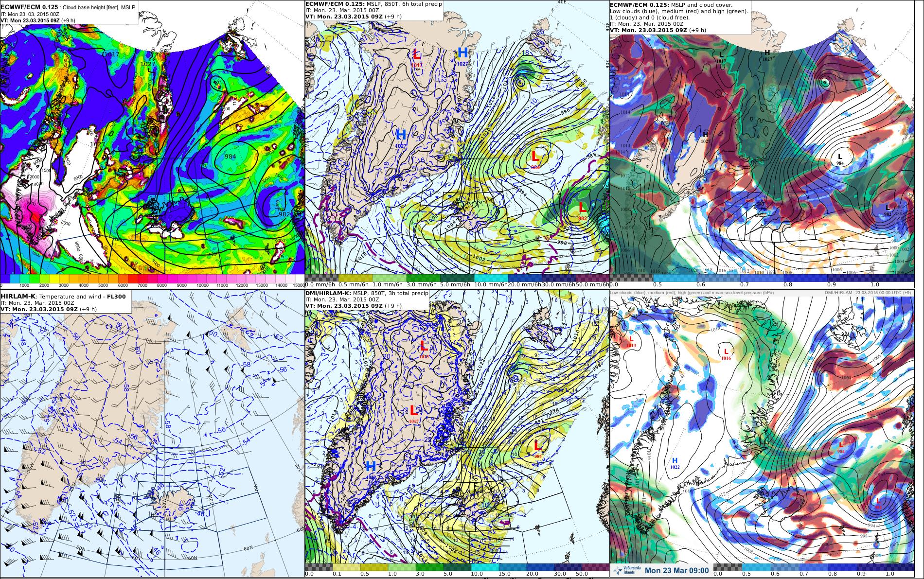Click the 'Mon 23 Mar 09:00' timestamp

click(x=676, y=570)
